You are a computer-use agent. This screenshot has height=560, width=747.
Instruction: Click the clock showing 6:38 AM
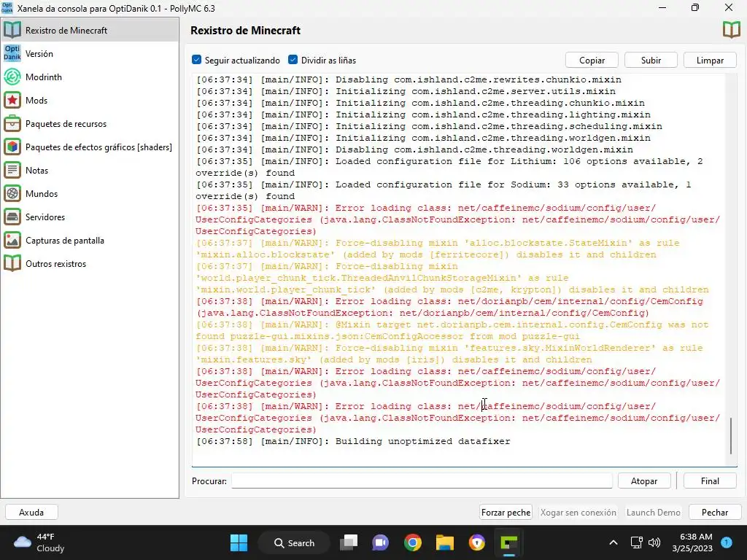point(692,542)
